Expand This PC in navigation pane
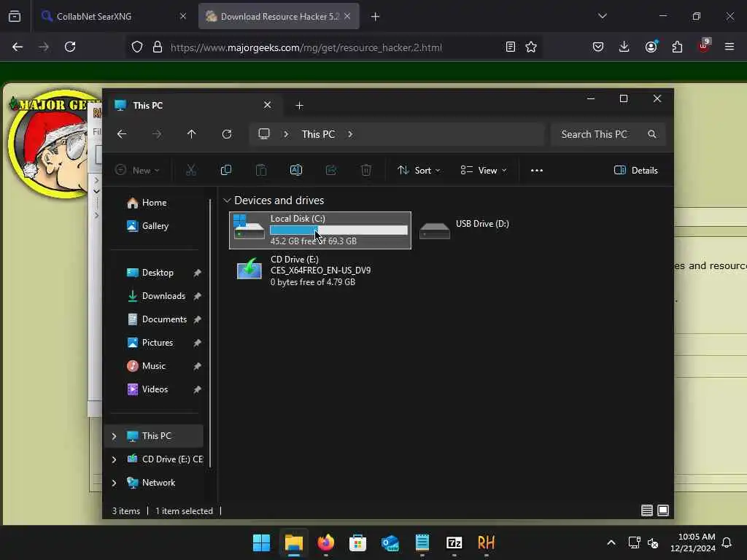 tap(114, 436)
